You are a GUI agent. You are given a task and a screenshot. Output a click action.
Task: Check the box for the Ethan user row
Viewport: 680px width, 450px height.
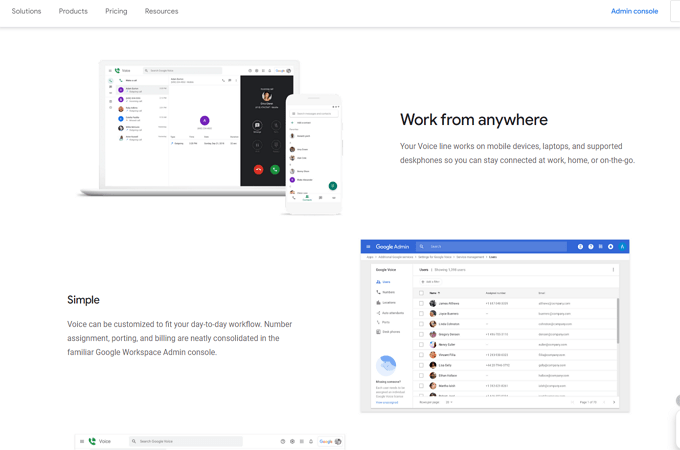click(421, 375)
